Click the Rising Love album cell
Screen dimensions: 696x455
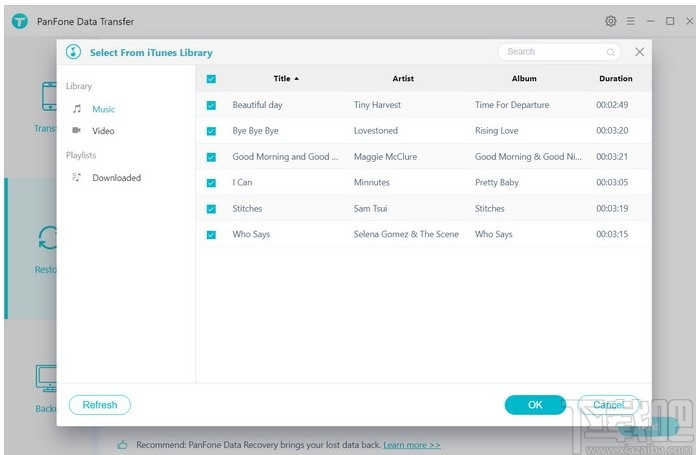click(x=497, y=131)
